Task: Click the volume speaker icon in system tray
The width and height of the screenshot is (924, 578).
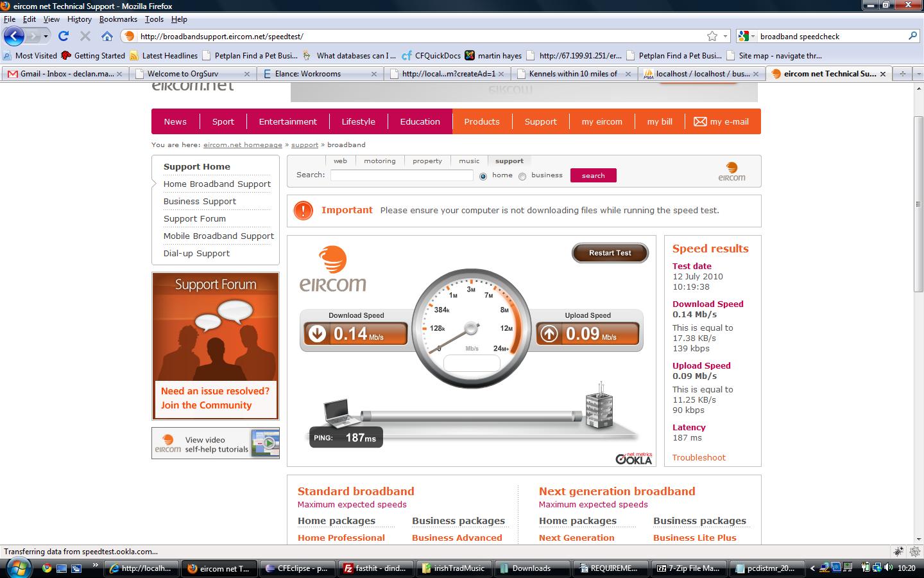Action: tap(888, 568)
